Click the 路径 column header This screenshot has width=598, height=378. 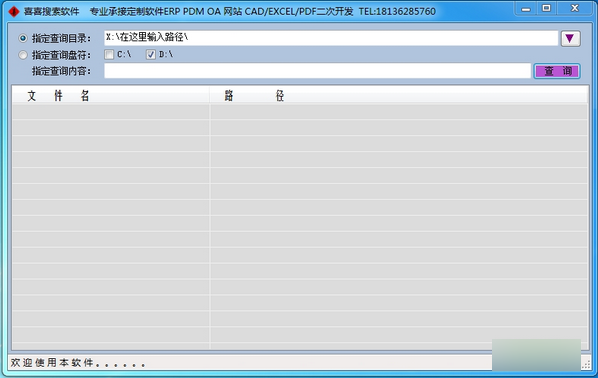[399, 95]
